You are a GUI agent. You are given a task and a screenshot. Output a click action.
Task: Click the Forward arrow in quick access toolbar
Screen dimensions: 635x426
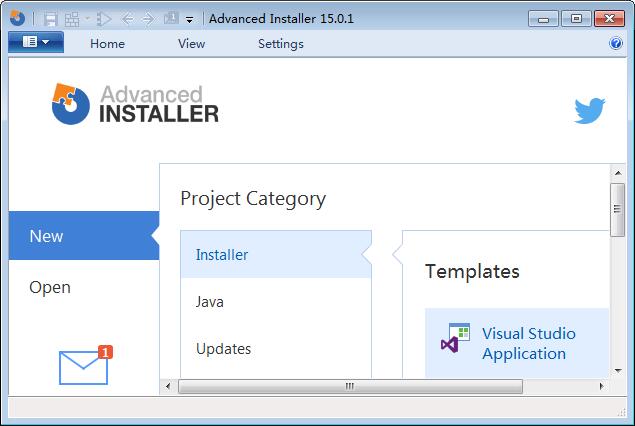click(148, 19)
